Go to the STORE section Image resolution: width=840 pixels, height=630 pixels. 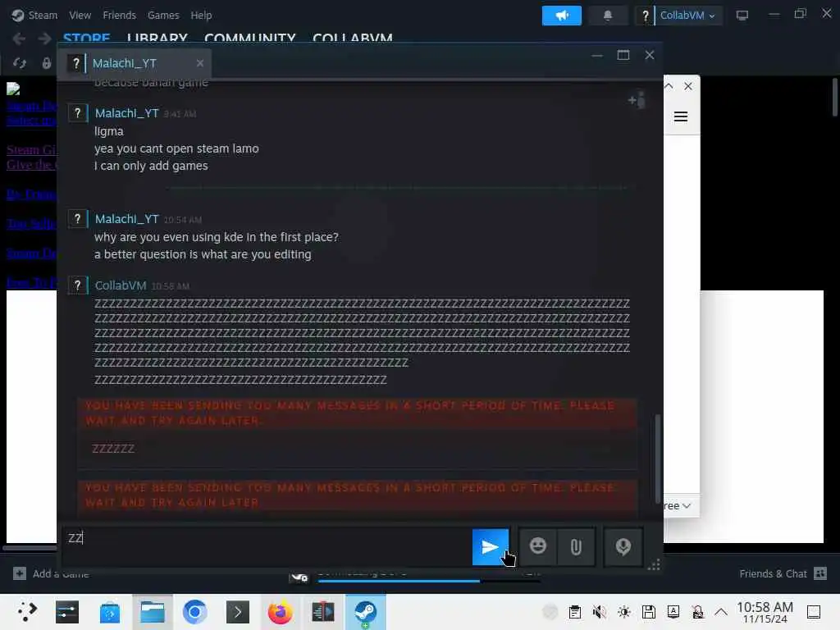tap(86, 38)
